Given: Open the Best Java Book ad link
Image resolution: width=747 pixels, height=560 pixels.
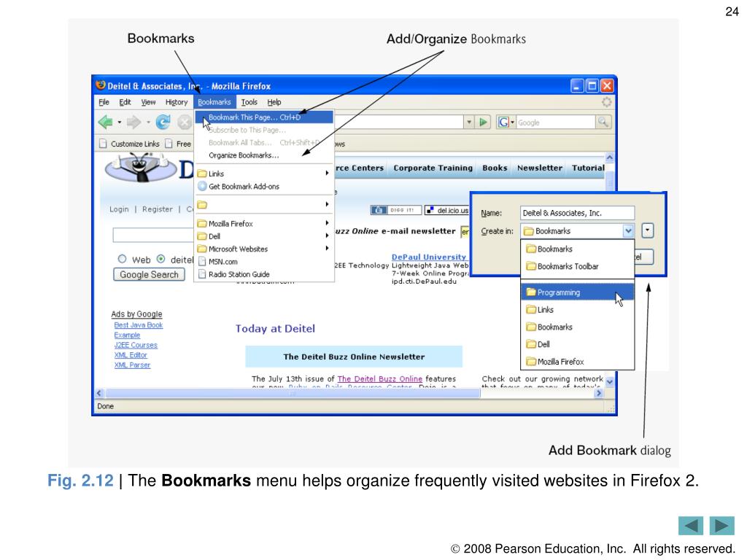Looking at the screenshot, I should pyautogui.click(x=138, y=324).
